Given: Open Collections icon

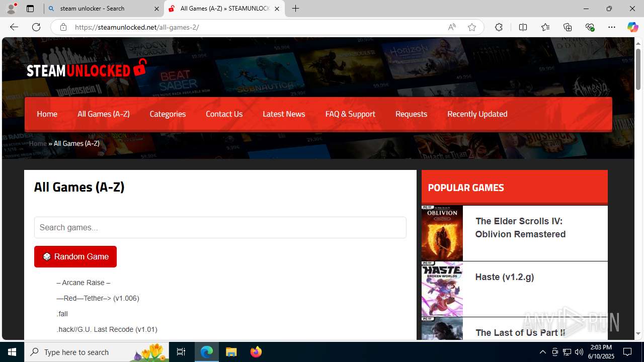Looking at the screenshot, I should (x=568, y=27).
